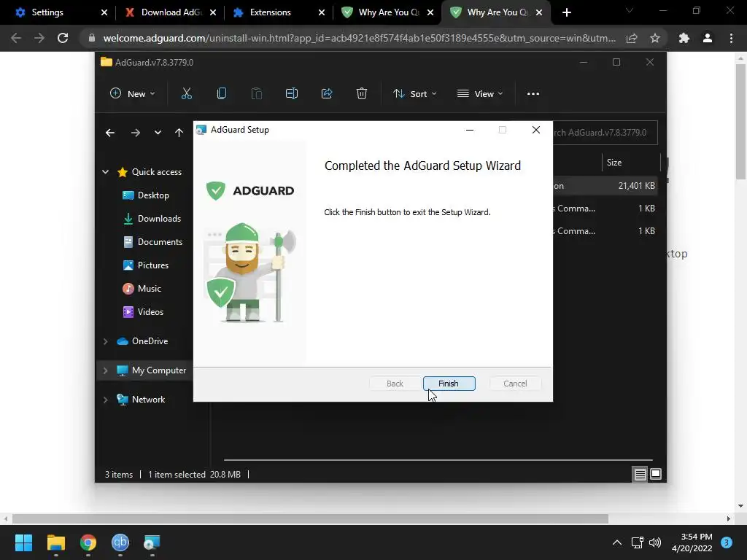Open Chrome from the taskbar
Viewport: 747px width, 560px height.
click(88, 542)
